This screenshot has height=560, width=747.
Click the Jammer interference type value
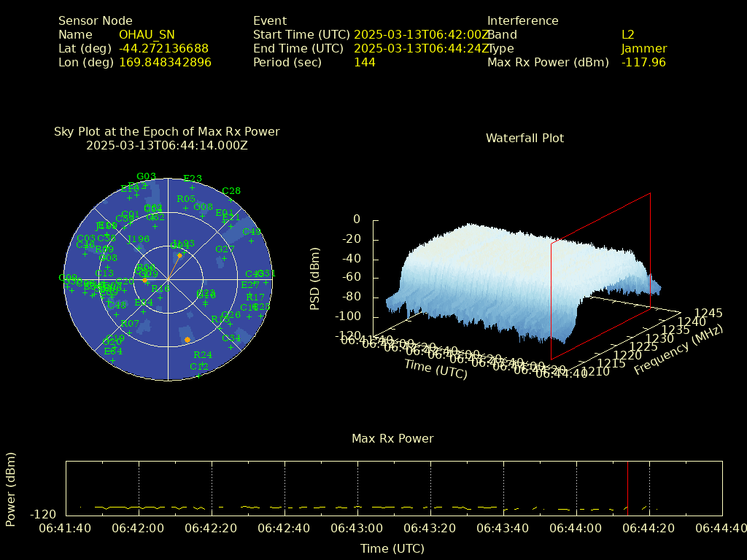coord(643,48)
